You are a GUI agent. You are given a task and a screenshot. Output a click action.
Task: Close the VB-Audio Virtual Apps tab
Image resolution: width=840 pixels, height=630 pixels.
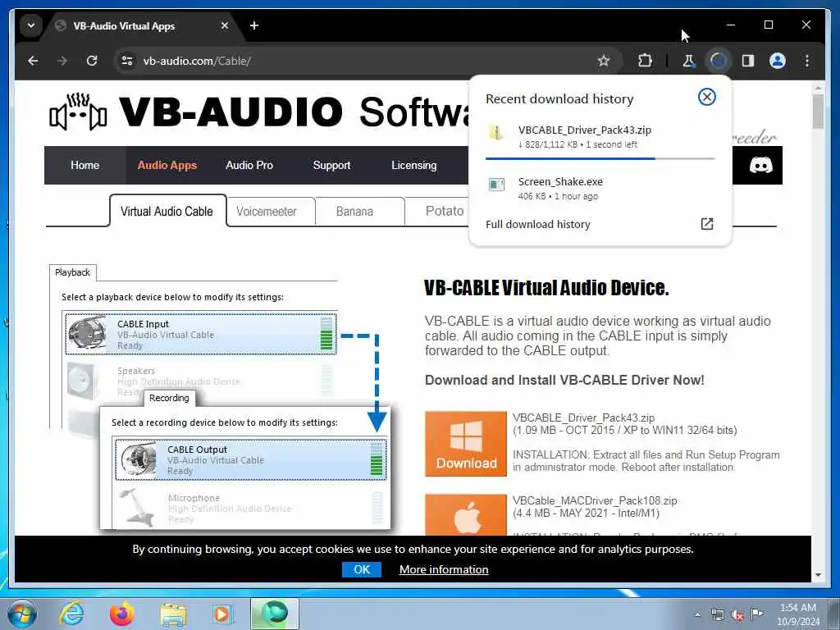coord(225,25)
